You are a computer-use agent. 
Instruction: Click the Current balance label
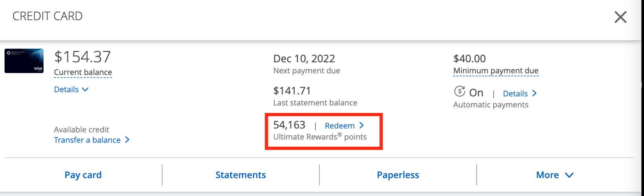pos(83,72)
